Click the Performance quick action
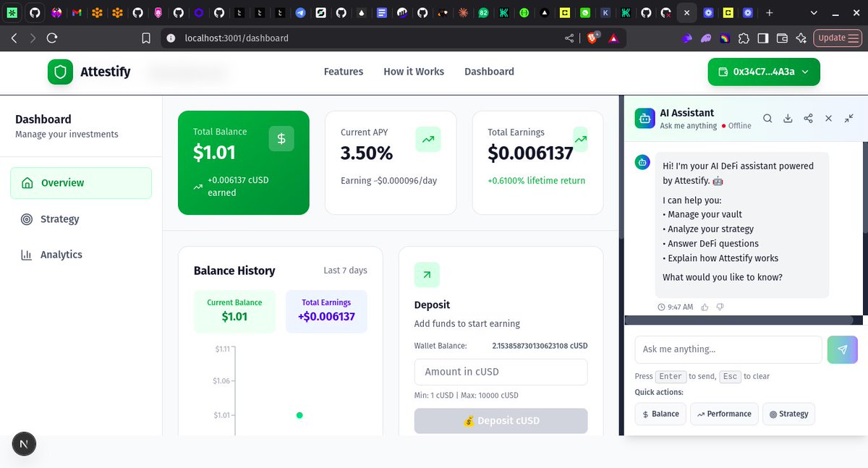 point(724,414)
